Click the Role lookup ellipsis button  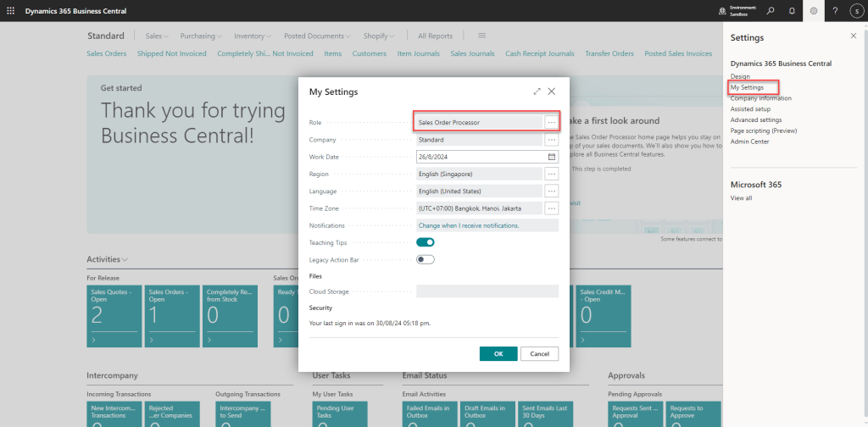pyautogui.click(x=551, y=123)
